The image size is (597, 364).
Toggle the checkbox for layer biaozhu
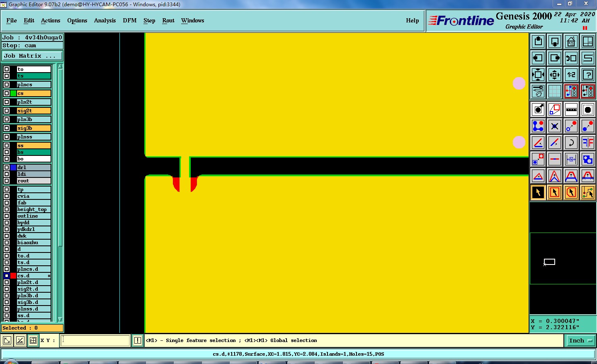(x=7, y=243)
